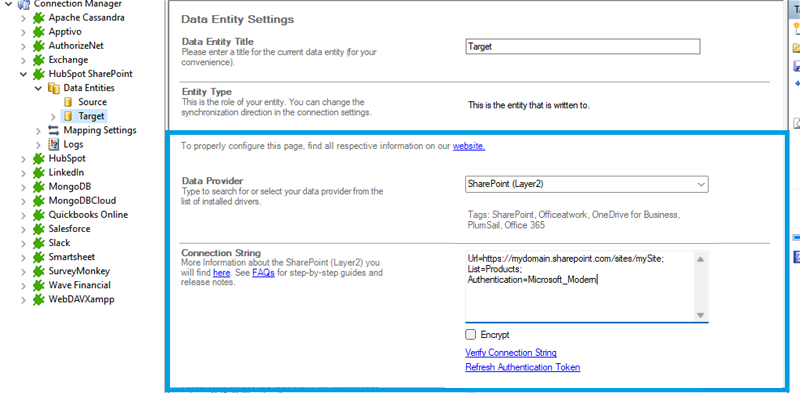Expand the Wave Financial connection

tap(23, 285)
